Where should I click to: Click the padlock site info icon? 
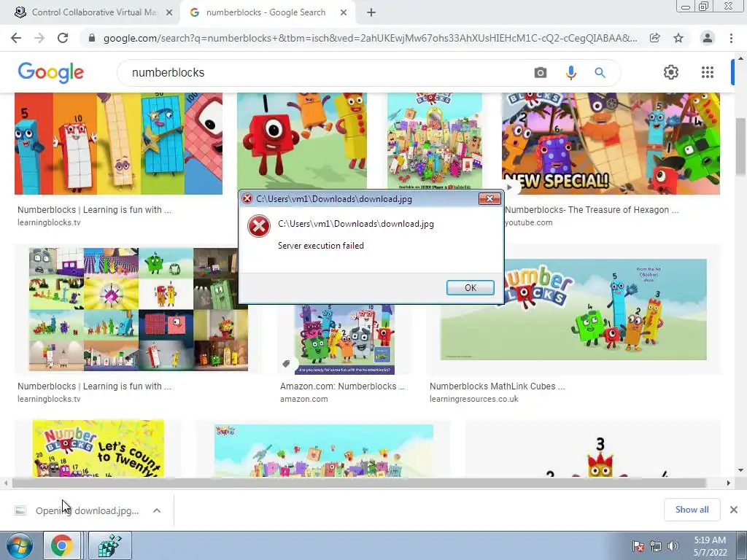point(92,38)
